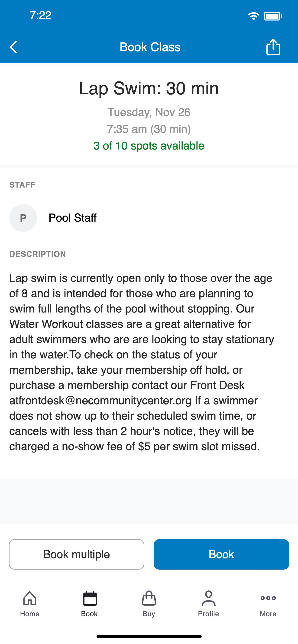The height and width of the screenshot is (644, 298).
Task: Open the Buy shopping bag icon
Action: [149, 598]
